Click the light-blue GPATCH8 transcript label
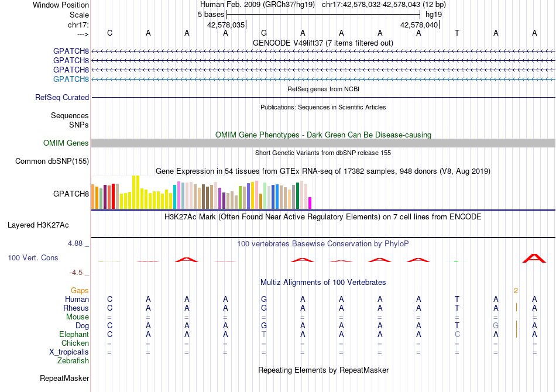The image size is (556, 392). click(x=71, y=79)
